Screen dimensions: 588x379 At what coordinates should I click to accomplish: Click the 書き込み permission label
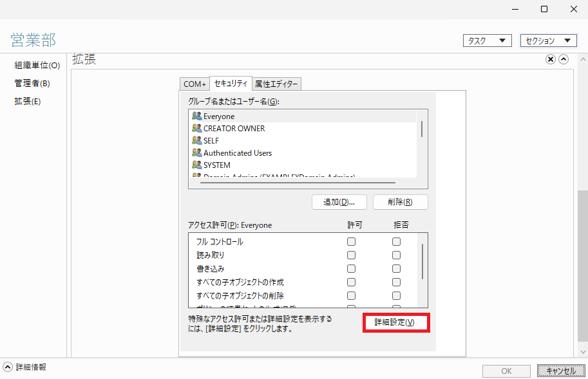click(x=211, y=268)
